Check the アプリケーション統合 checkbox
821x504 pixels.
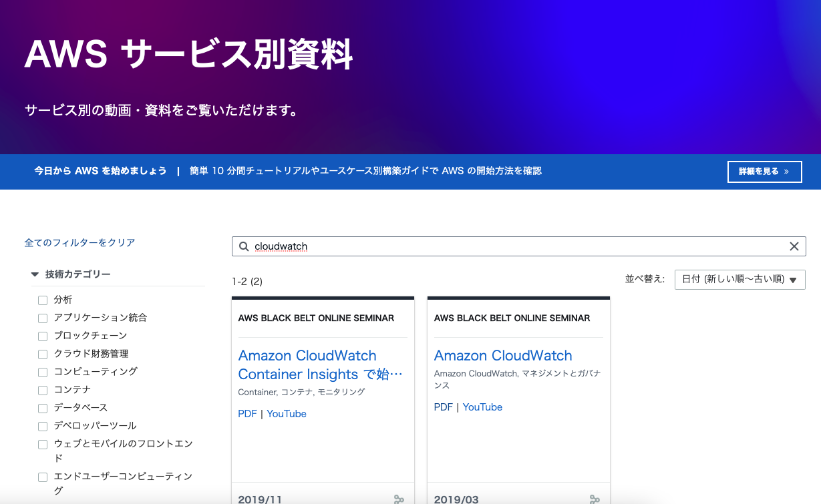[43, 318]
